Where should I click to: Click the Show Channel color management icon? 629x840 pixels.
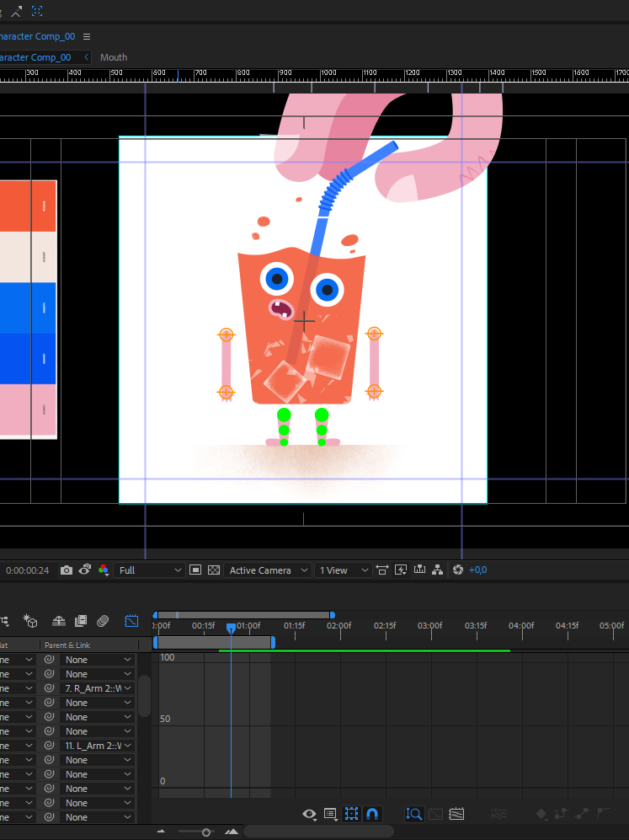click(x=104, y=570)
